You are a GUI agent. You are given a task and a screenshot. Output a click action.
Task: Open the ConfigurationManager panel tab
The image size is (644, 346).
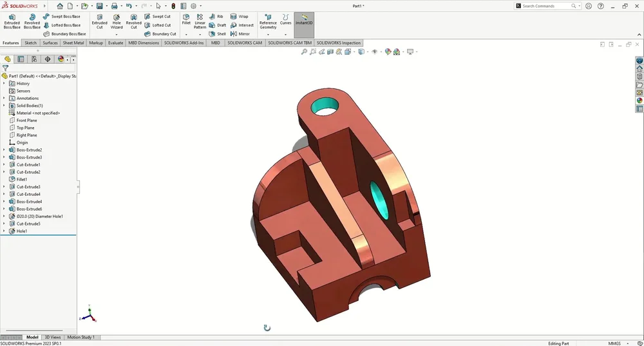pos(34,59)
